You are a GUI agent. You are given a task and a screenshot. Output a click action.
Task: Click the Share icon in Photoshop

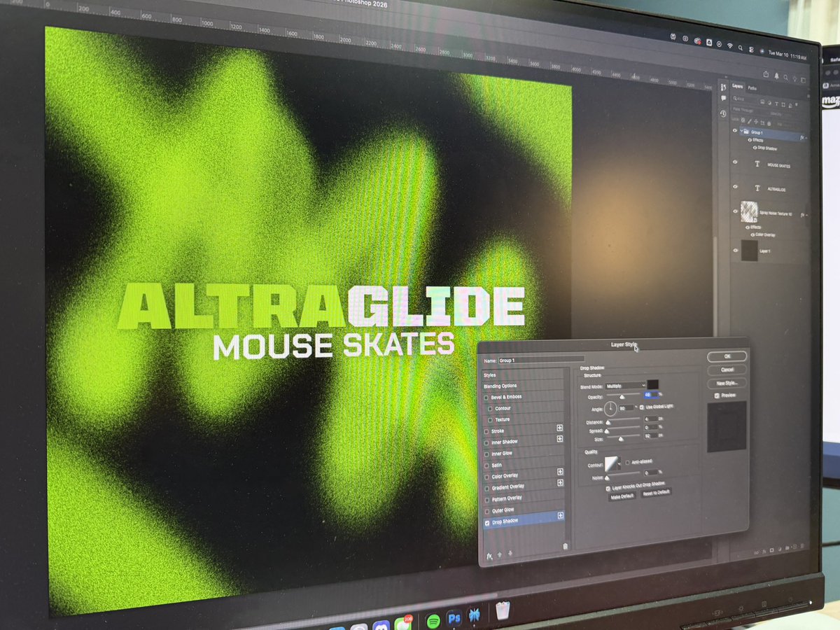766,74
